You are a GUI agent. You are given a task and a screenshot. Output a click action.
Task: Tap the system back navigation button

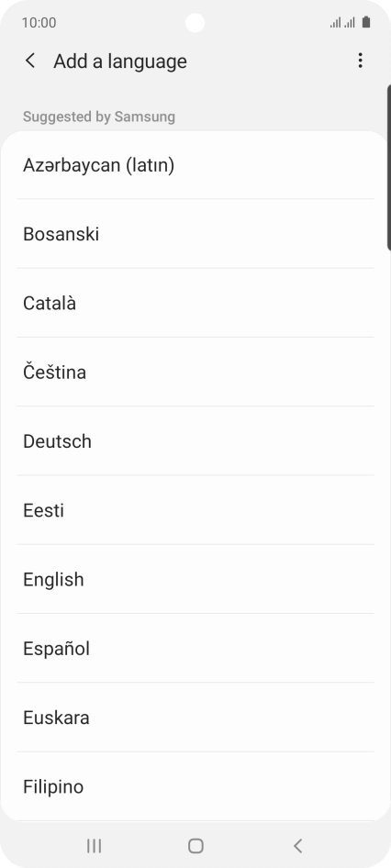click(297, 845)
